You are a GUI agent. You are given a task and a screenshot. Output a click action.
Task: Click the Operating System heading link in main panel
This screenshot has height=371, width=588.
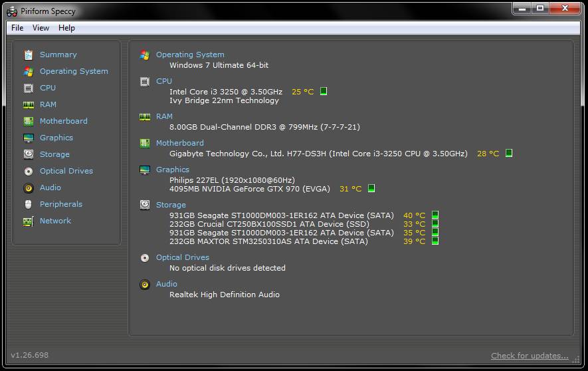click(x=190, y=55)
